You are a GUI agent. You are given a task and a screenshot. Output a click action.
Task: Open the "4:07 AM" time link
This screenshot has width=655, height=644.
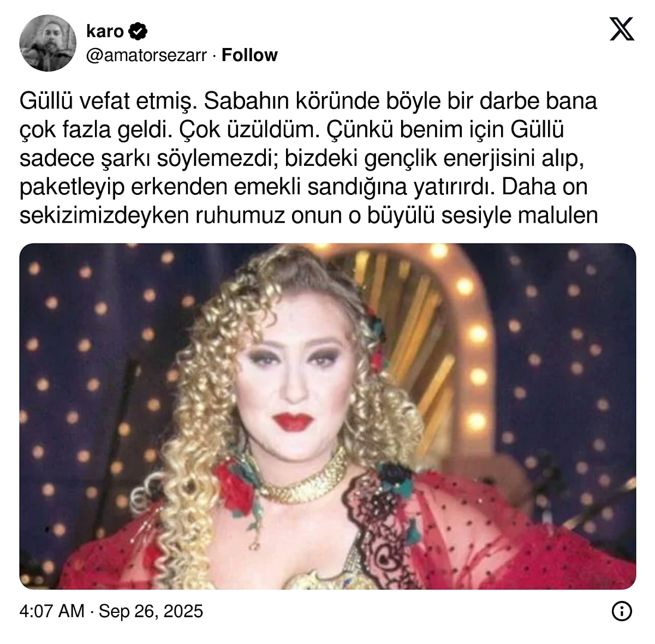(x=52, y=611)
